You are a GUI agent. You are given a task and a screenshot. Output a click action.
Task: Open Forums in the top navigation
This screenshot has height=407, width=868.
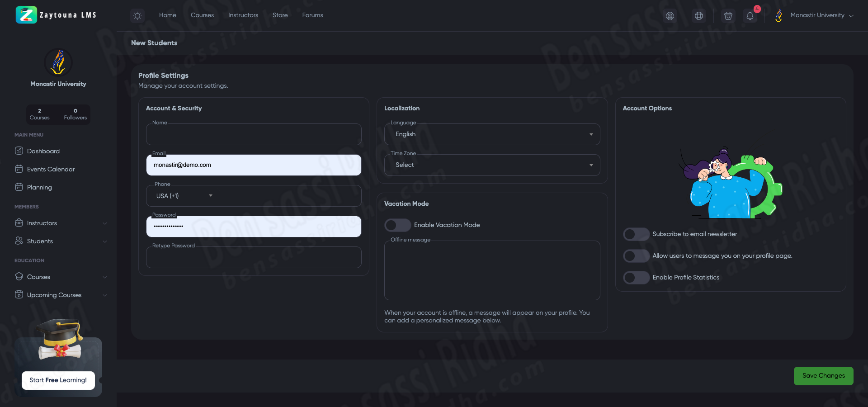coord(312,15)
